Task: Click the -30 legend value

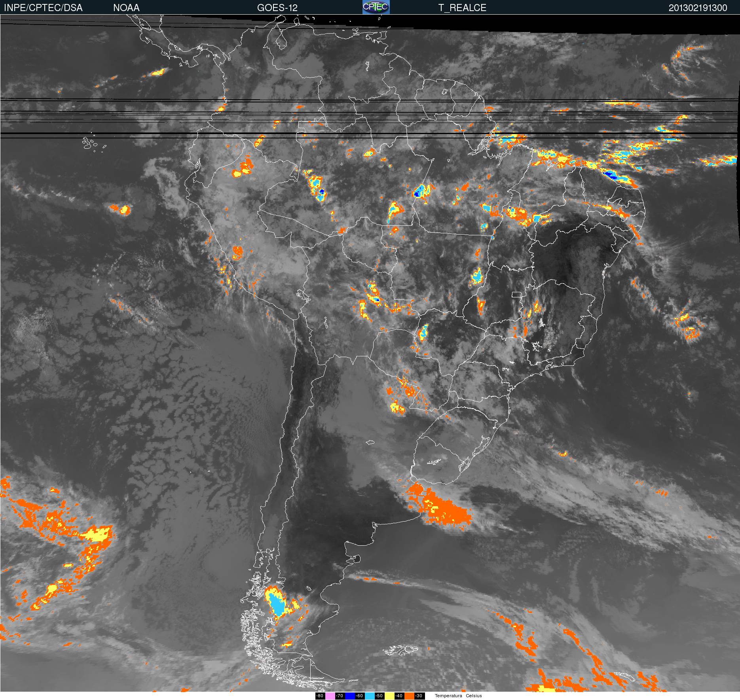Action: (x=419, y=696)
